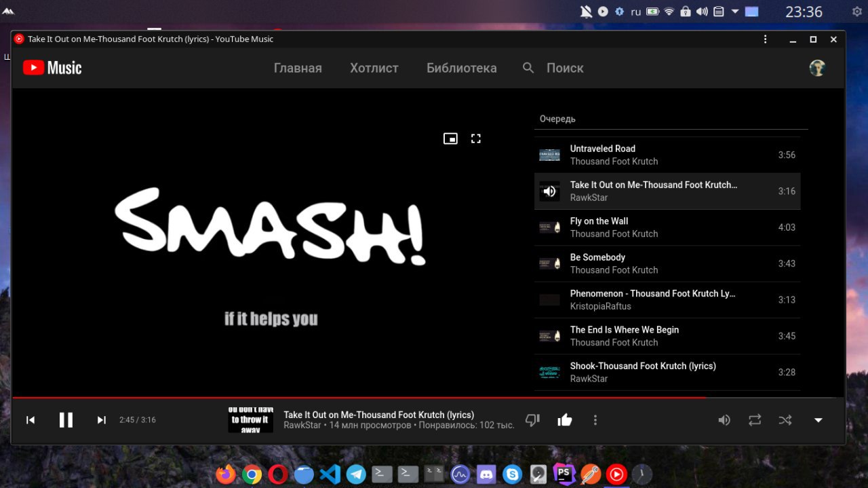Launch Postman from the dock

point(590,474)
